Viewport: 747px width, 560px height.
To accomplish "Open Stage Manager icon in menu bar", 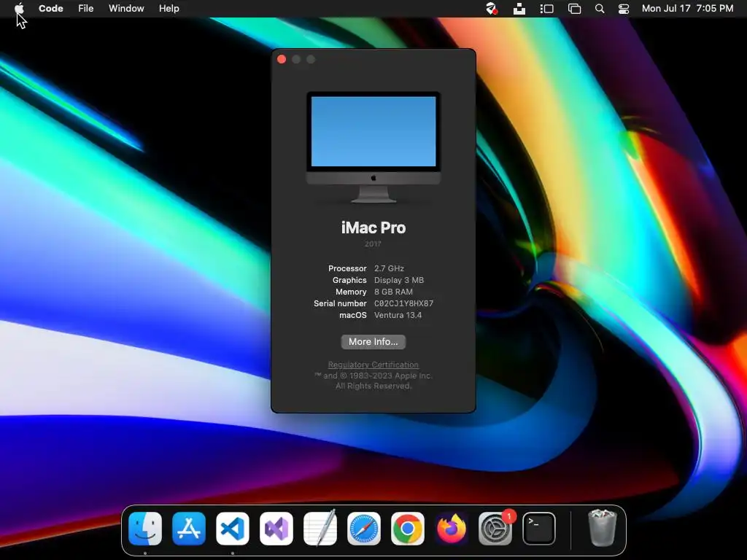I will [546, 8].
